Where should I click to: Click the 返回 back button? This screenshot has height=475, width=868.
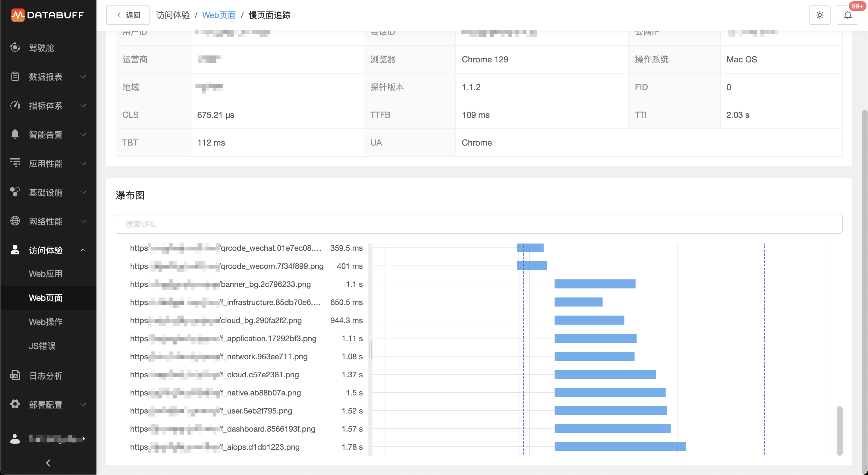[128, 15]
